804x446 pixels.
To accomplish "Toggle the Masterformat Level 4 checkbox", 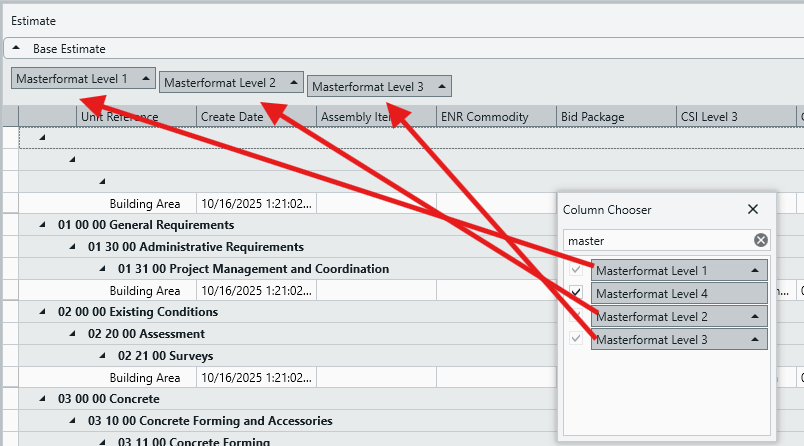I will click(576, 293).
